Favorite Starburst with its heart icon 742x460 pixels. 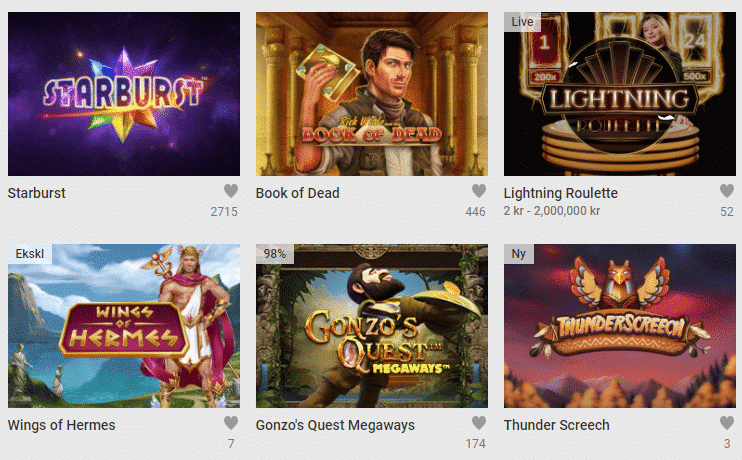click(231, 191)
